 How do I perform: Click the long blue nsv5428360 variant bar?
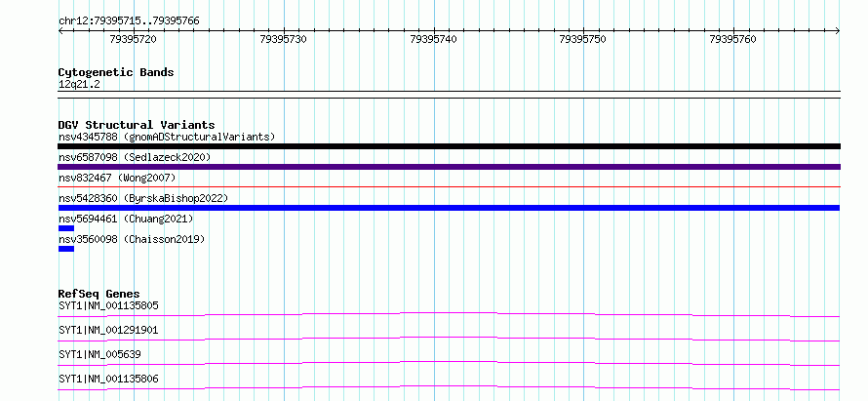coord(449,208)
